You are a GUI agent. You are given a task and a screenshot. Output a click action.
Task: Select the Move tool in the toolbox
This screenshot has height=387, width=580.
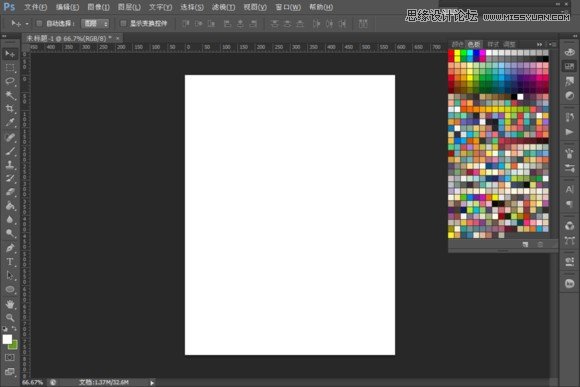(x=10, y=54)
